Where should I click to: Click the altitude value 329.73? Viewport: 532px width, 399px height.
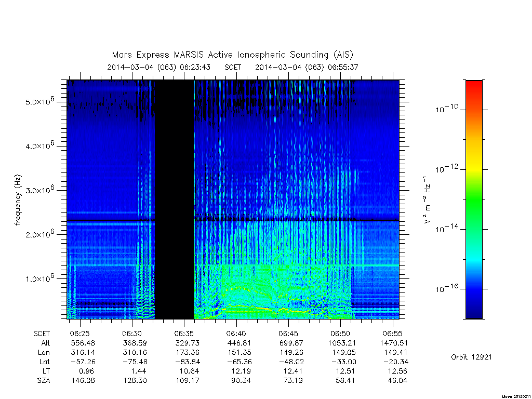pyautogui.click(x=187, y=343)
